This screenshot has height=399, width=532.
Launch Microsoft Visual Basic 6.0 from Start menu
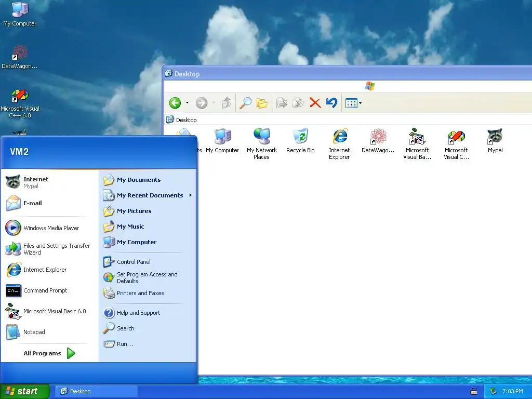(50, 311)
